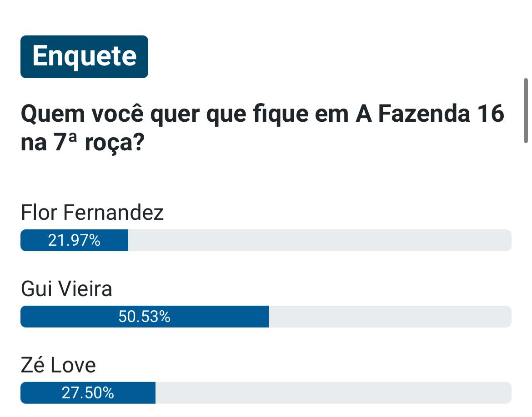This screenshot has width=532, height=417.
Task: Click the empty part of Zé Love bar
Action: 333,393
